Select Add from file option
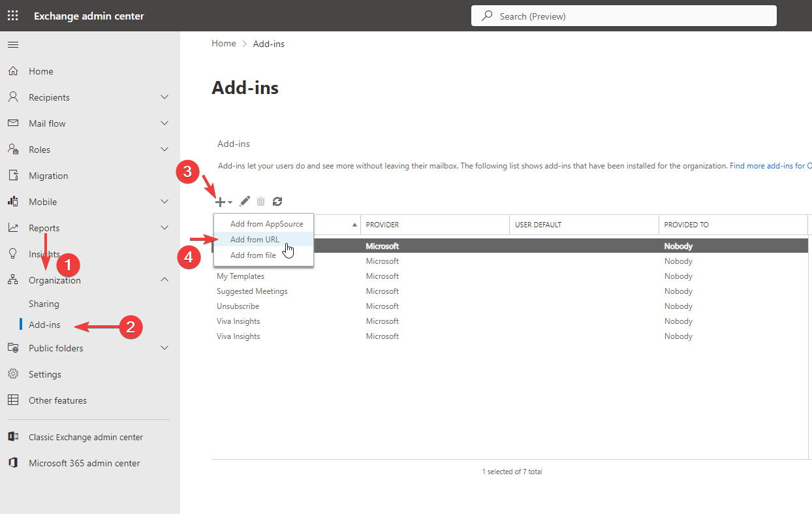 [x=253, y=255]
